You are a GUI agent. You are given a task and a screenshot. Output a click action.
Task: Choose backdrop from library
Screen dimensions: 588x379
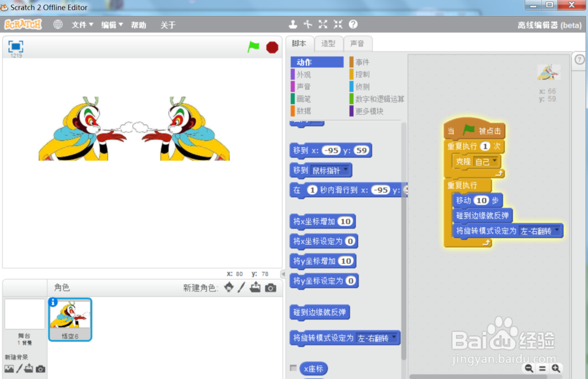click(9, 369)
